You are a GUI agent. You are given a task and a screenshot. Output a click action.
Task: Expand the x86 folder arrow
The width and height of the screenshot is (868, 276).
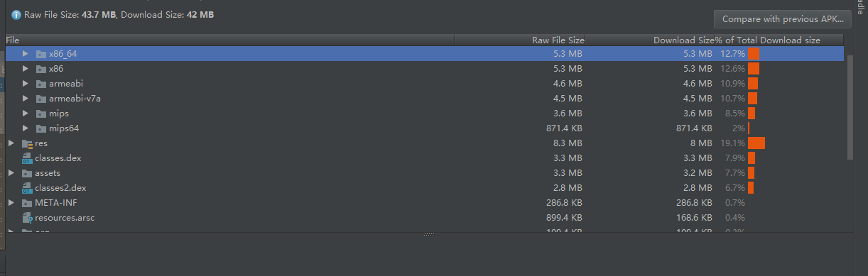click(x=26, y=69)
